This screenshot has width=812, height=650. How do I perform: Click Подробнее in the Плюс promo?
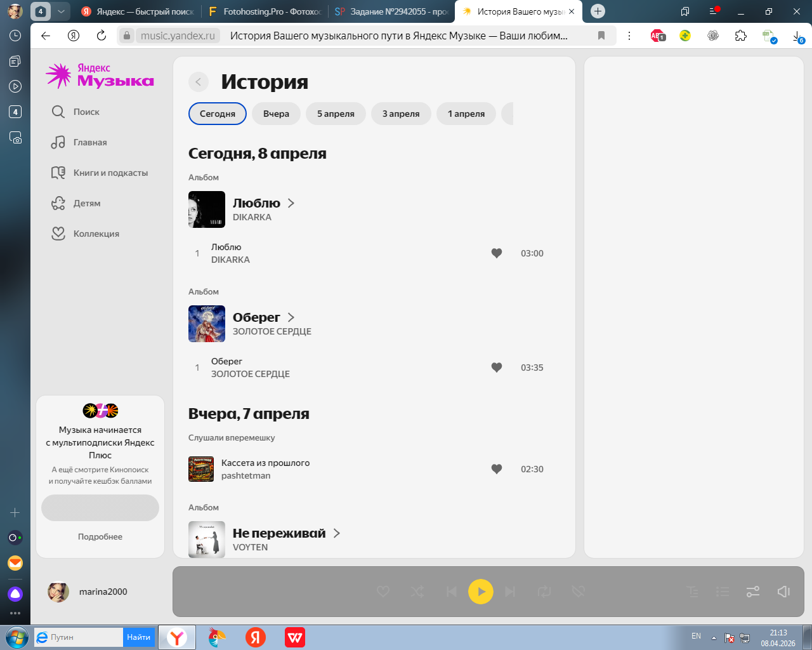pyautogui.click(x=100, y=536)
